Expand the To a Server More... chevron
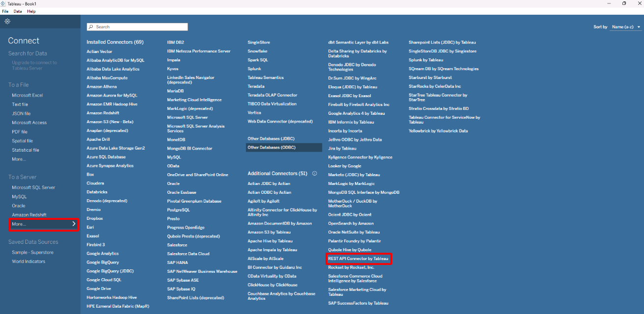This screenshot has height=314, width=644. 74,224
